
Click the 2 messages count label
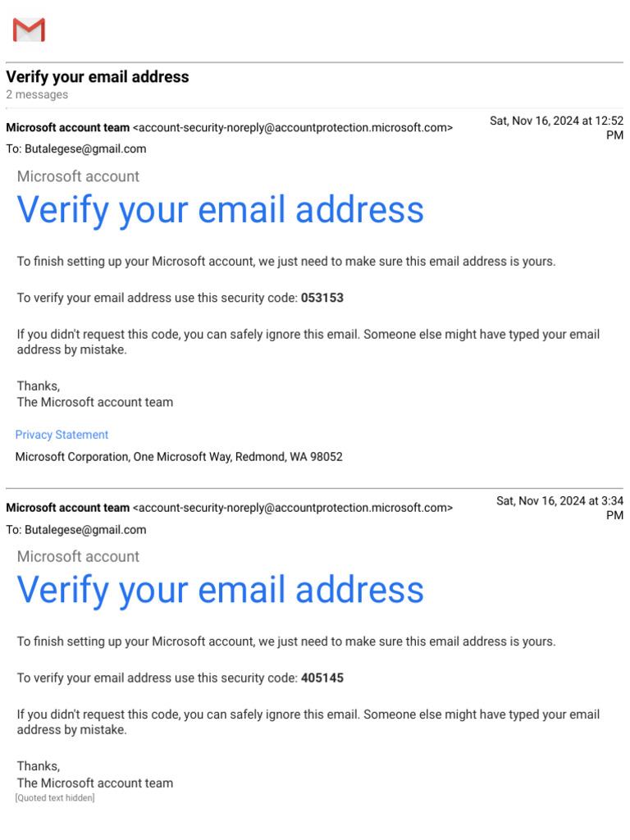(x=37, y=95)
